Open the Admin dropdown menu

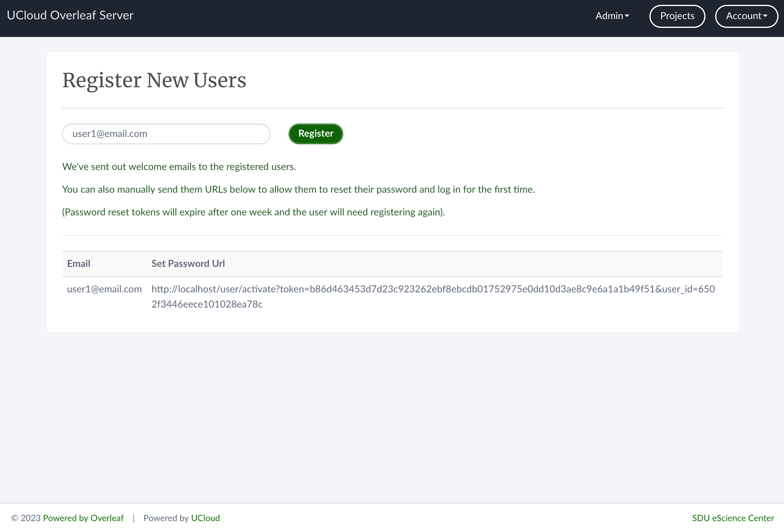(612, 16)
